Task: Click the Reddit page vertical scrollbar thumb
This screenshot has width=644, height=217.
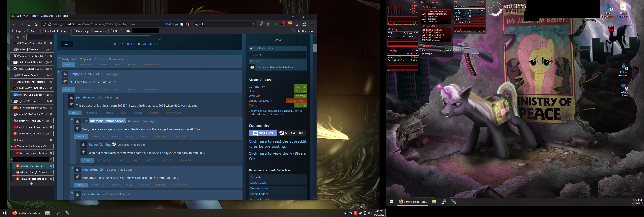Action: [x=315, y=48]
